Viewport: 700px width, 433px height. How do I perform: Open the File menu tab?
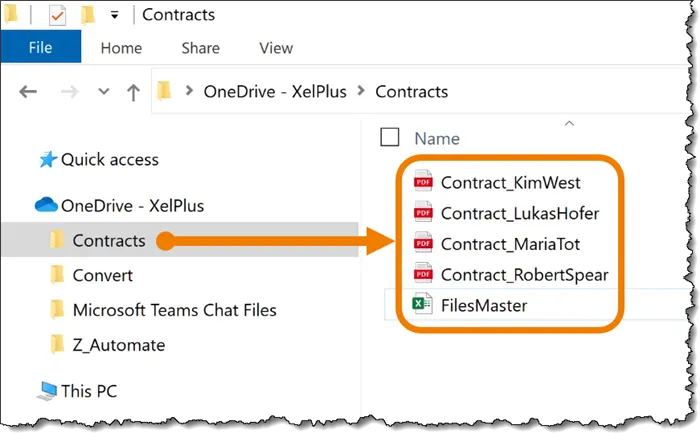click(41, 47)
